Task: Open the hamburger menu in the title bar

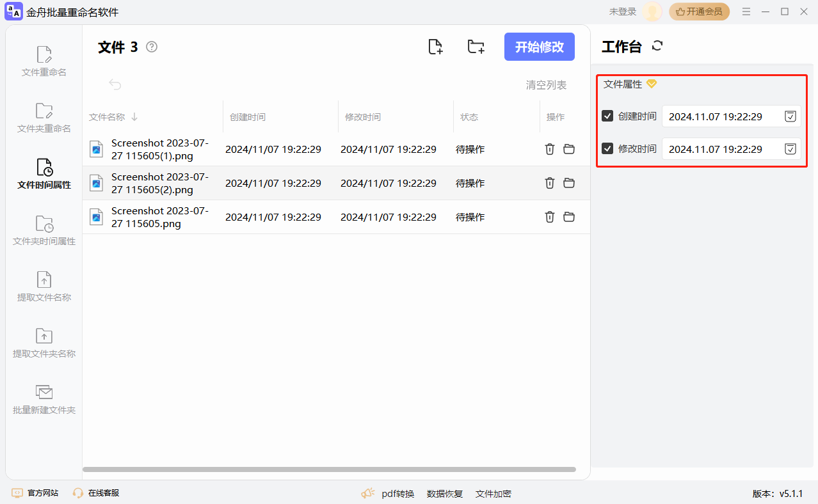Action: (x=746, y=12)
